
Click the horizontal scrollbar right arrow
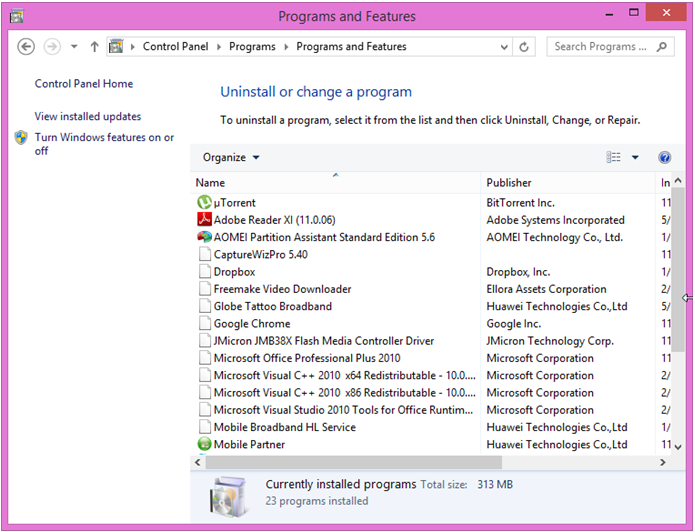[x=663, y=462]
